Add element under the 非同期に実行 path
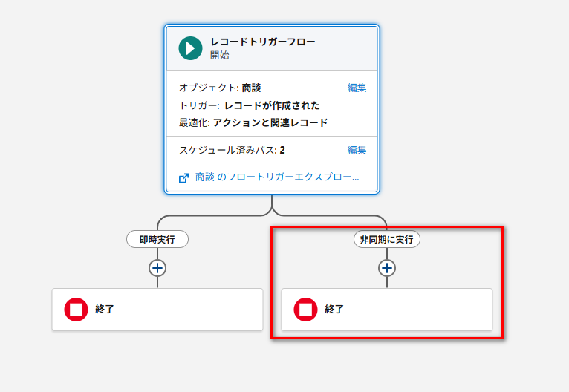 click(387, 268)
